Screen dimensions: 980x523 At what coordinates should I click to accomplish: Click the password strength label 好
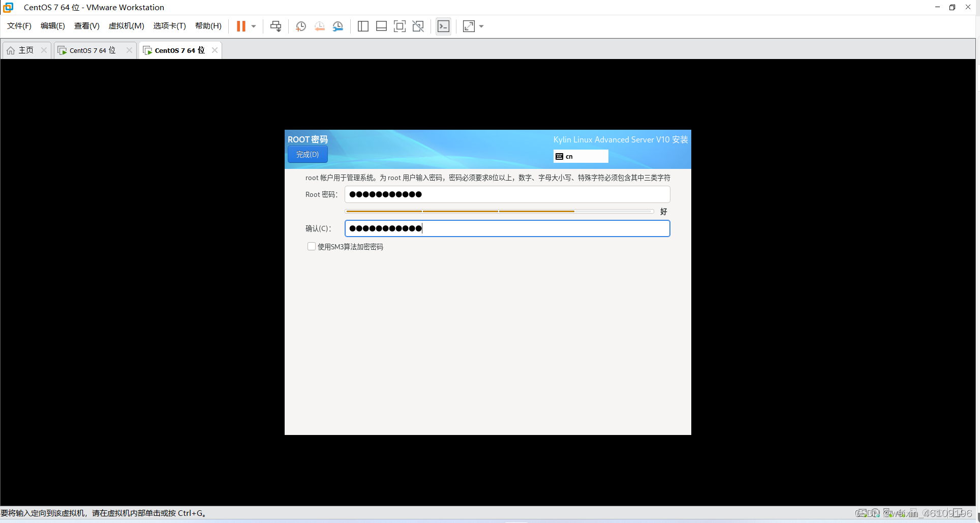663,212
